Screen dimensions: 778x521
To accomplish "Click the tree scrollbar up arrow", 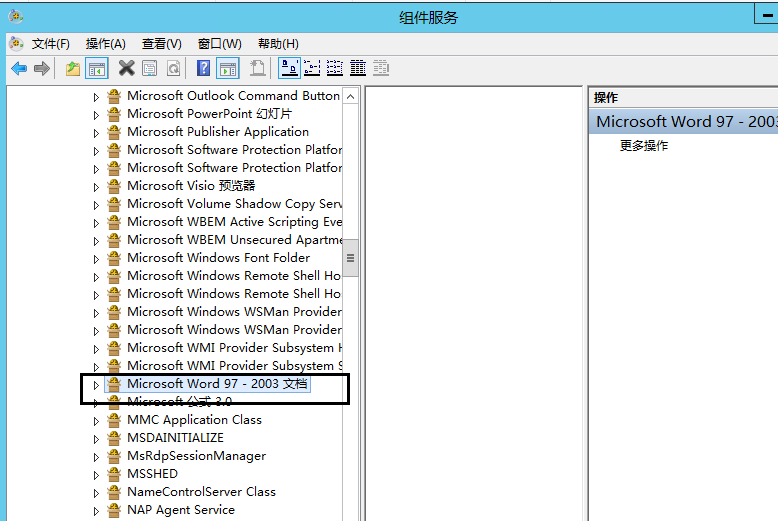I will 350,96.
